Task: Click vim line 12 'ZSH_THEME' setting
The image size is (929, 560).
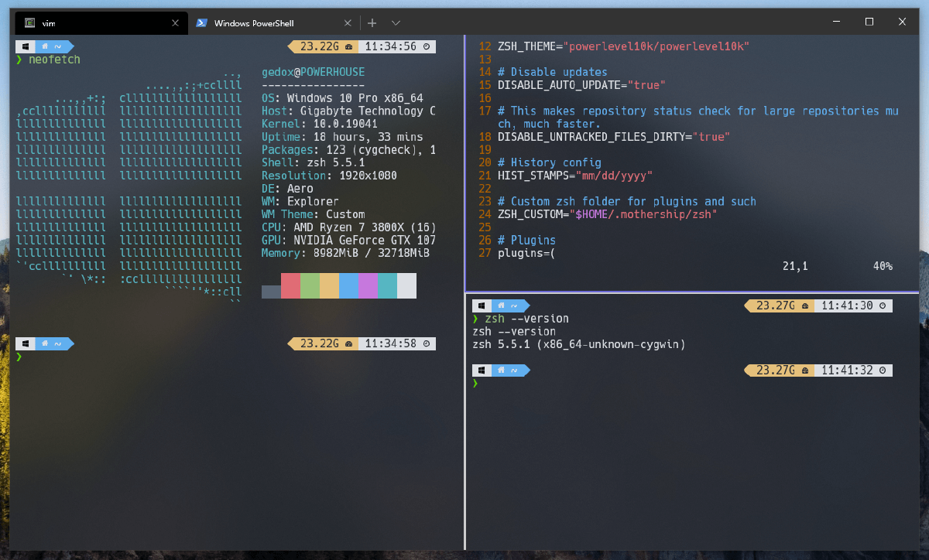Action: click(623, 46)
